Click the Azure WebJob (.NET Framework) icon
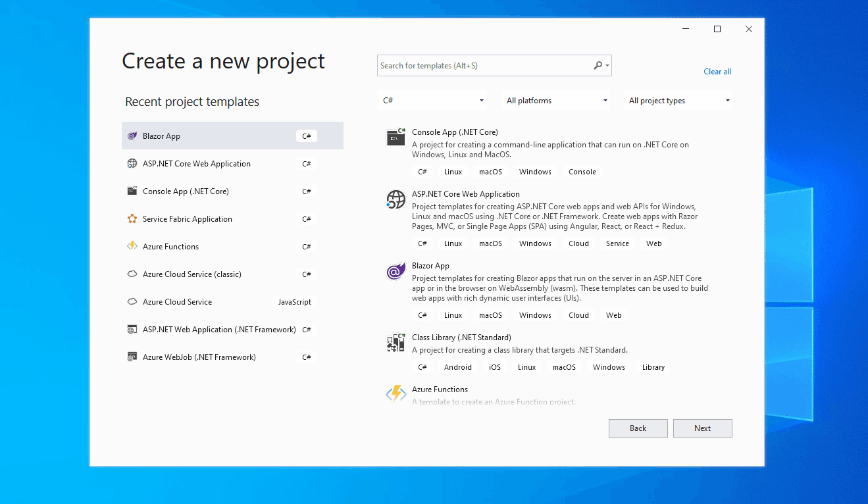Screen dimensions: 868x504 click(x=132, y=357)
